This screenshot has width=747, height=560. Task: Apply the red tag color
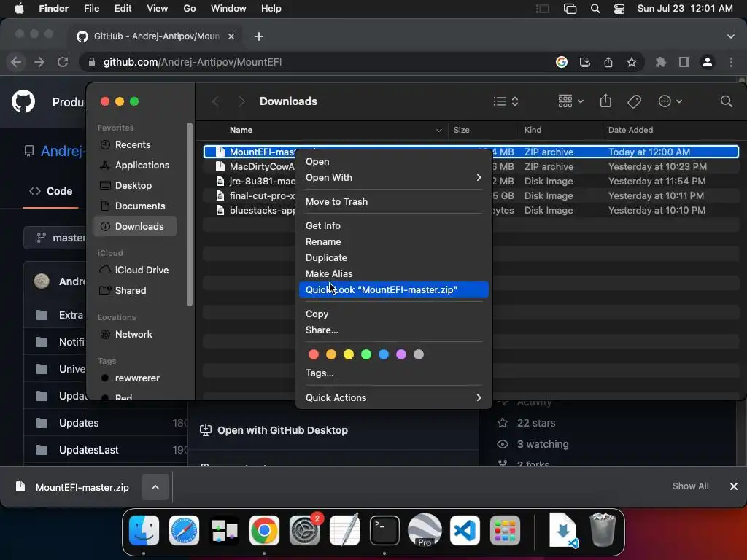click(x=314, y=354)
